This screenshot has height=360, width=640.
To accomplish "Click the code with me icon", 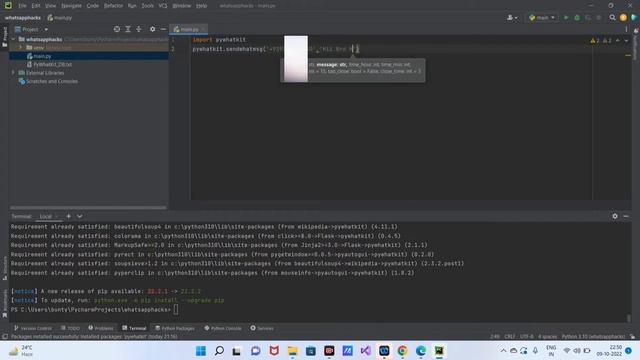I will [634, 18].
